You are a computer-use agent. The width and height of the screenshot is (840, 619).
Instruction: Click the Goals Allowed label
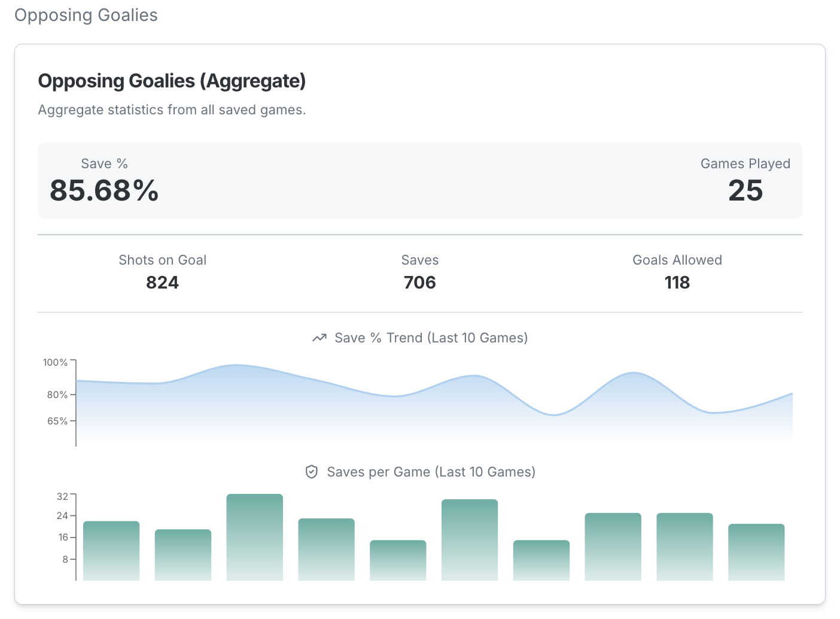point(677,260)
